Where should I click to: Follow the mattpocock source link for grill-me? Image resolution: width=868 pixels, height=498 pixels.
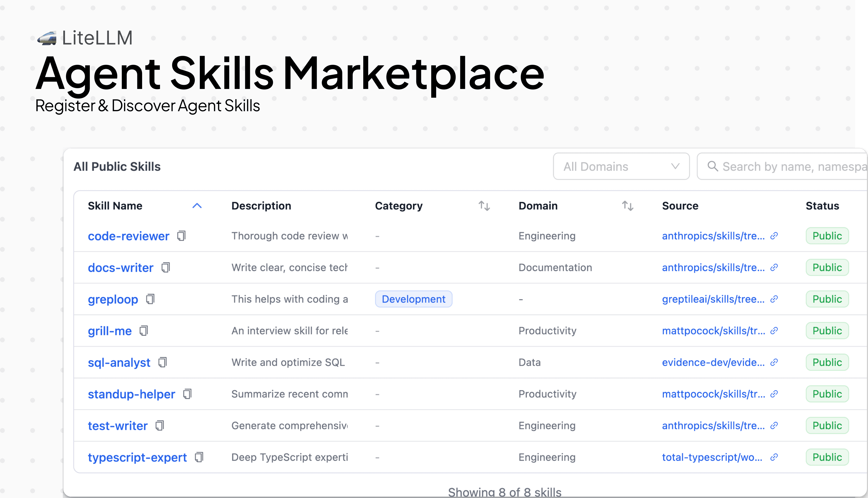(x=714, y=331)
